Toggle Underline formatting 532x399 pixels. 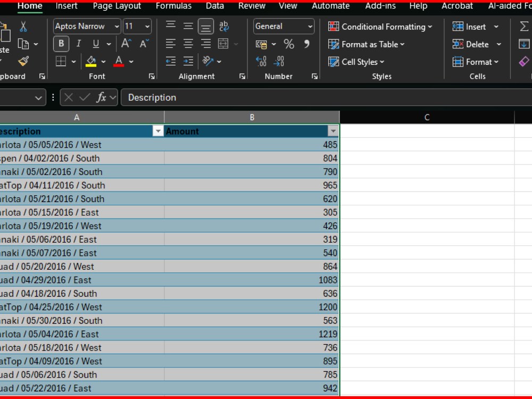point(96,44)
